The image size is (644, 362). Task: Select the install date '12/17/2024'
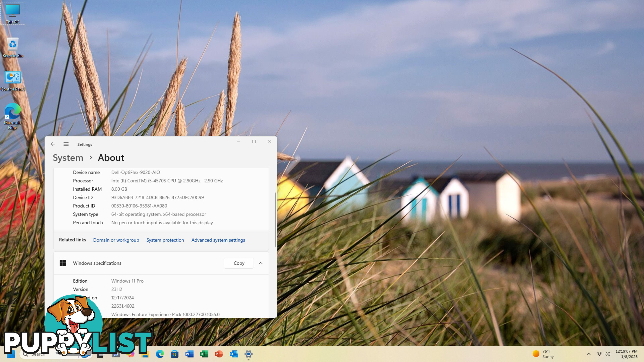pyautogui.click(x=122, y=297)
